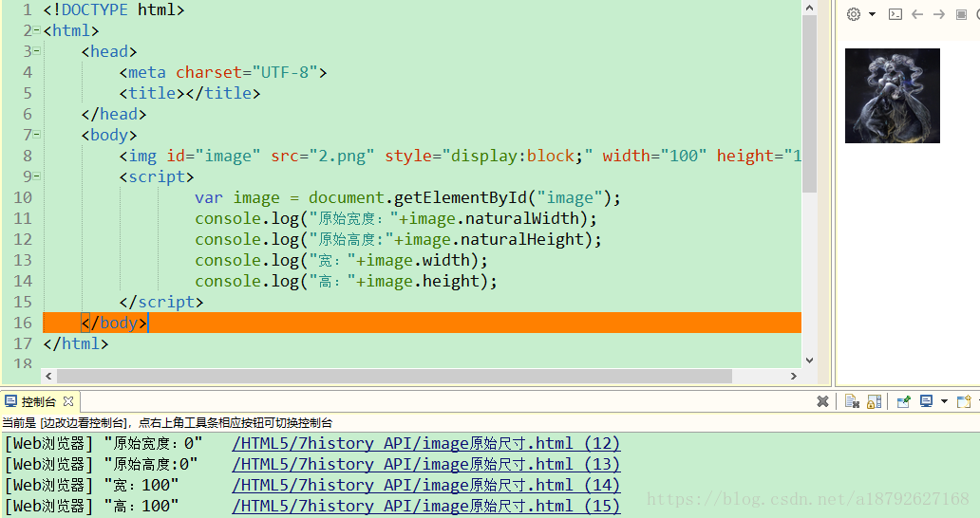Click console output "原始高度:0"
The image size is (980, 518).
[x=151, y=464]
